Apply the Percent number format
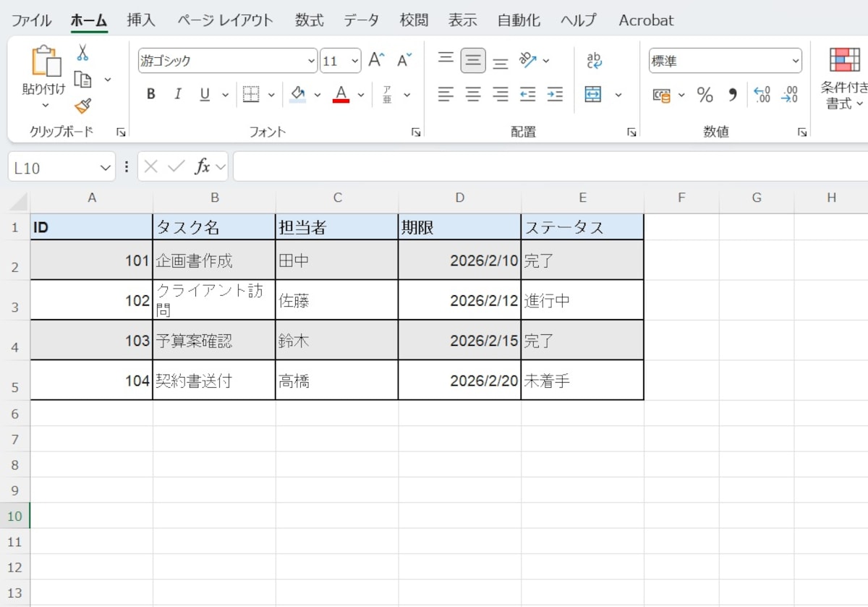This screenshot has height=607, width=868. [x=705, y=94]
